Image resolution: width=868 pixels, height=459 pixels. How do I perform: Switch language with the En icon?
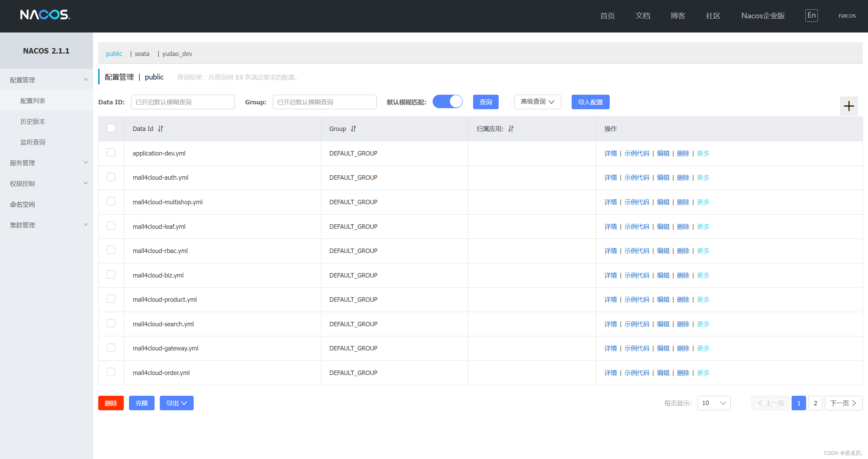811,15
